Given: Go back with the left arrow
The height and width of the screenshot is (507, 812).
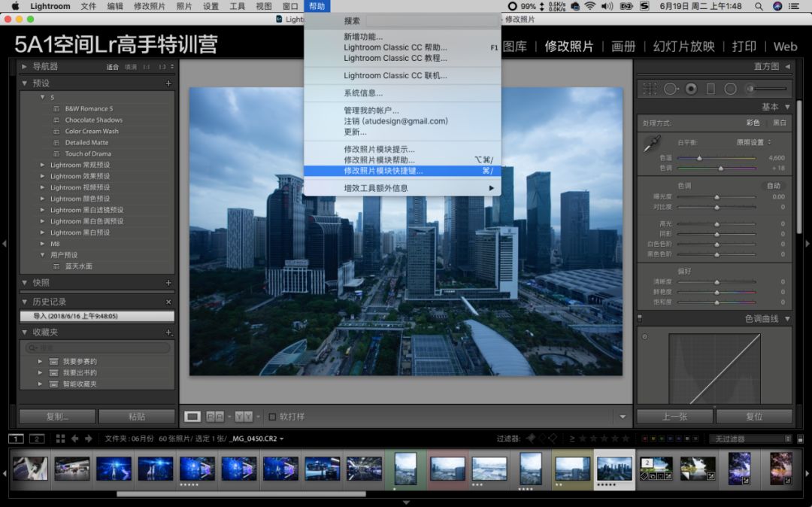Looking at the screenshot, I should tap(74, 439).
